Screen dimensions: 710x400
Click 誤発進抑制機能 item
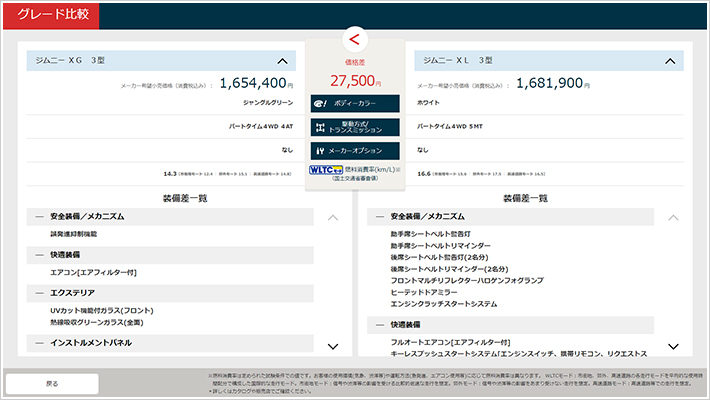click(73, 234)
